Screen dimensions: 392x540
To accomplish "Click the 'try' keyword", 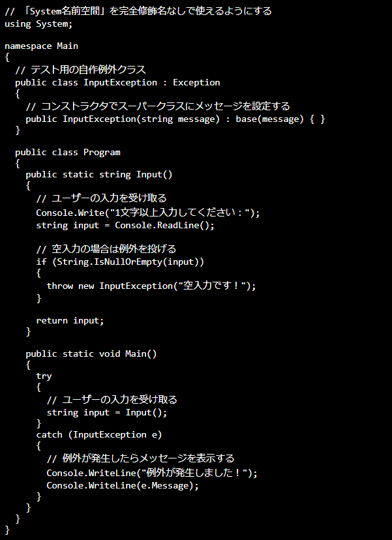I will tap(44, 376).
